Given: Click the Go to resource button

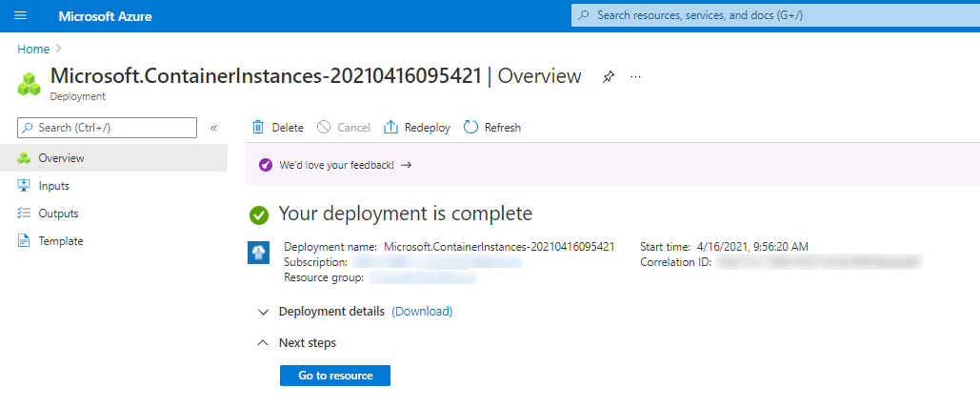Looking at the screenshot, I should (335, 376).
